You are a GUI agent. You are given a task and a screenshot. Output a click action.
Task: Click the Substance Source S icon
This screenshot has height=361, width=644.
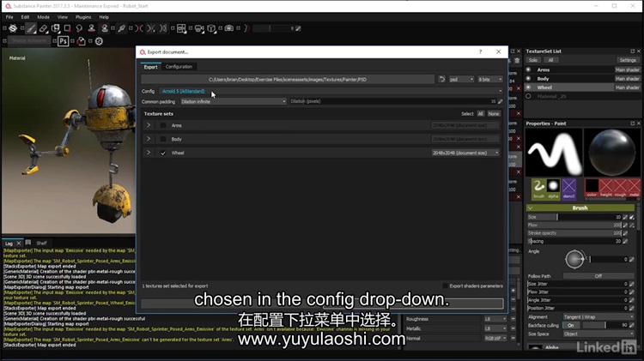99,41
